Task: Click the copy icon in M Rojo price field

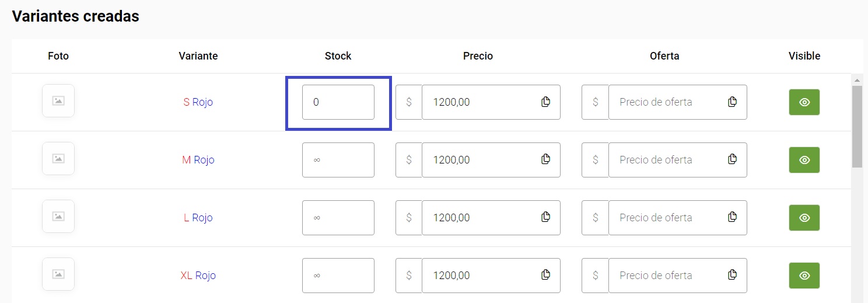Action: [x=545, y=159]
